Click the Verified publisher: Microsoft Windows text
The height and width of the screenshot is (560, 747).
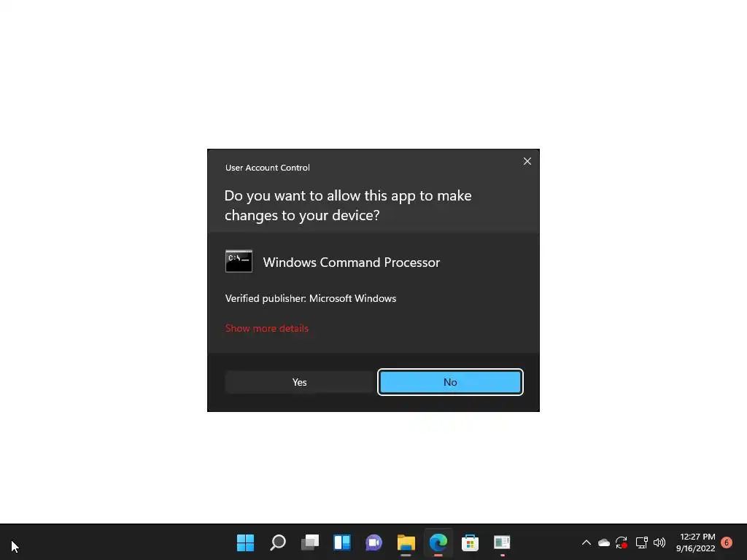[x=311, y=298]
